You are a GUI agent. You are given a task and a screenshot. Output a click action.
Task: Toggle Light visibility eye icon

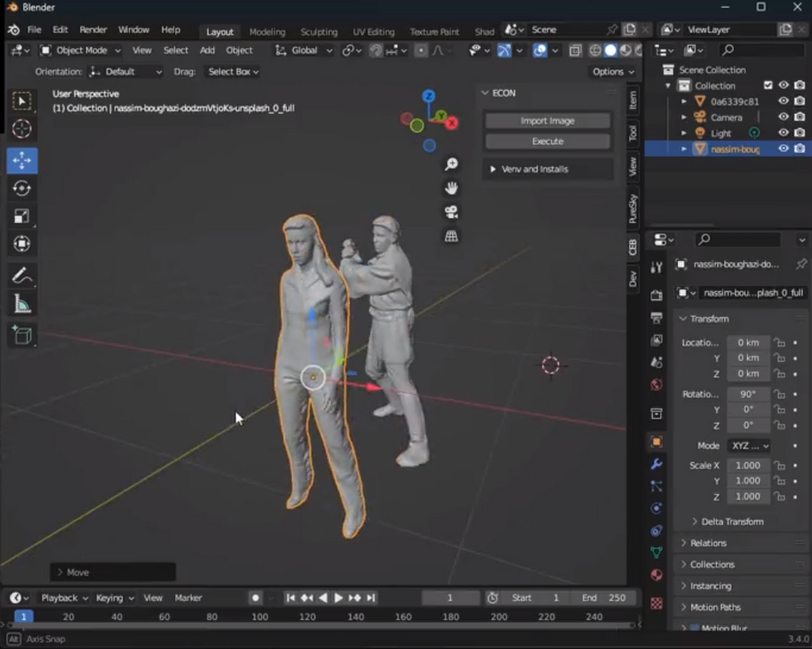tap(783, 133)
